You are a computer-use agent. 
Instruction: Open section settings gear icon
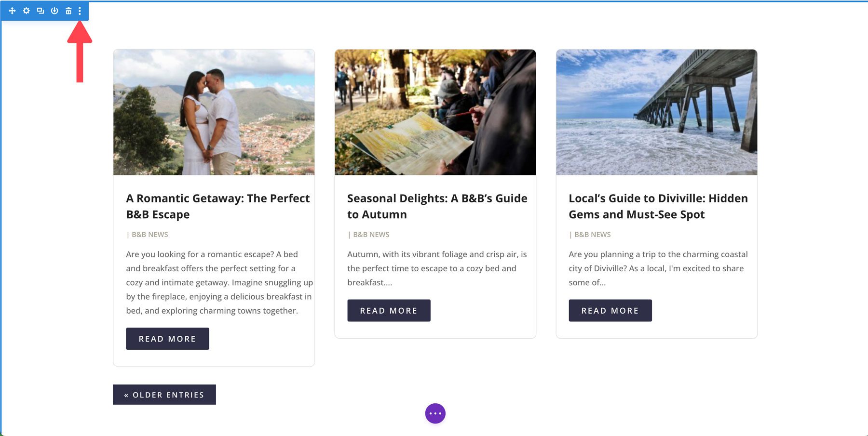coord(27,11)
